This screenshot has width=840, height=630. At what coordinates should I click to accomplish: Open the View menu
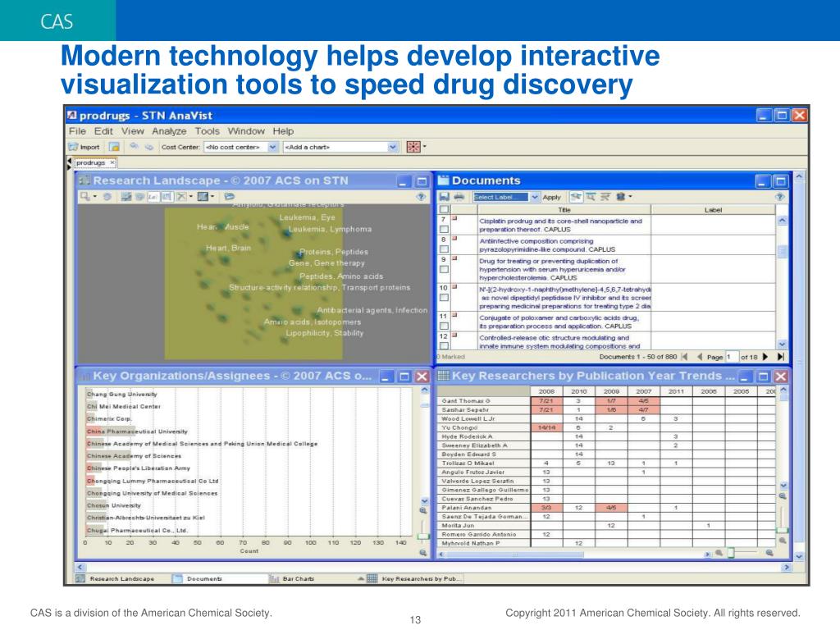[x=132, y=131]
